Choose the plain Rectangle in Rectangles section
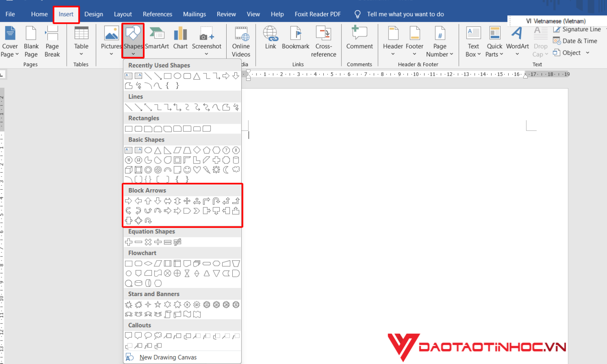 [129, 129]
